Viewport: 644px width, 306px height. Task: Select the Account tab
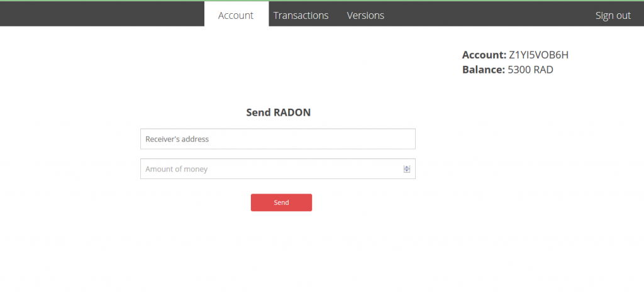[x=236, y=15]
